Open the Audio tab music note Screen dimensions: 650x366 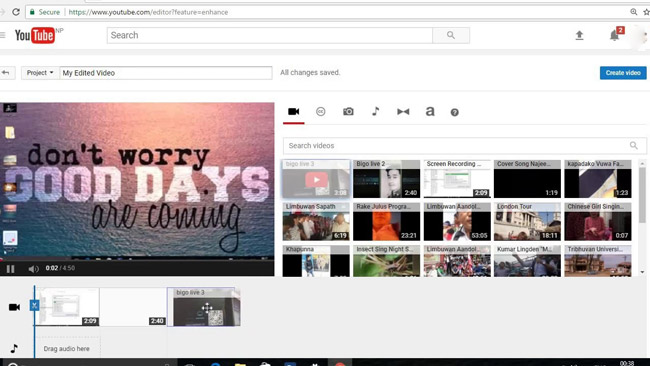376,111
